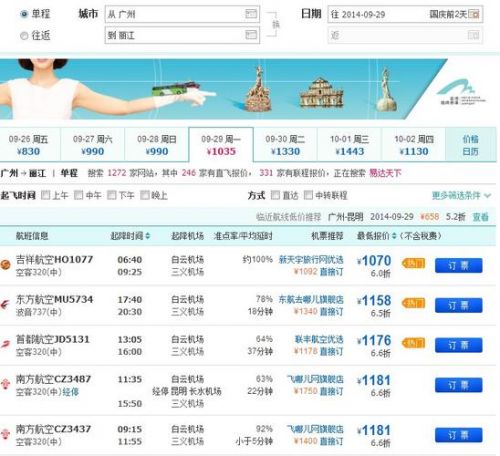500x456 pixels.
Task: Open city picker icon in departure field
Action: click(x=251, y=14)
